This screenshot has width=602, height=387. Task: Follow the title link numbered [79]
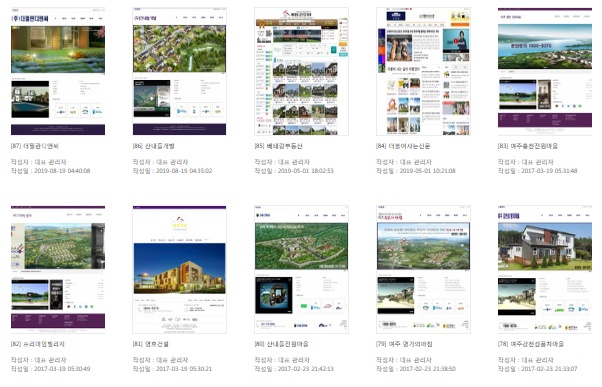(x=404, y=344)
